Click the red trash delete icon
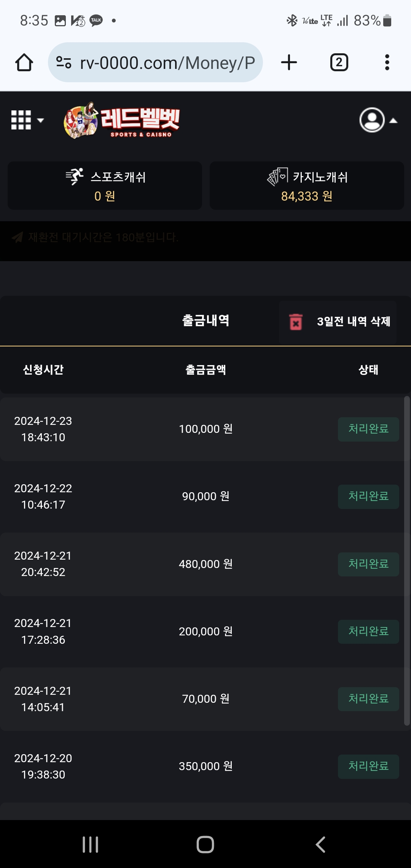 pyautogui.click(x=296, y=322)
